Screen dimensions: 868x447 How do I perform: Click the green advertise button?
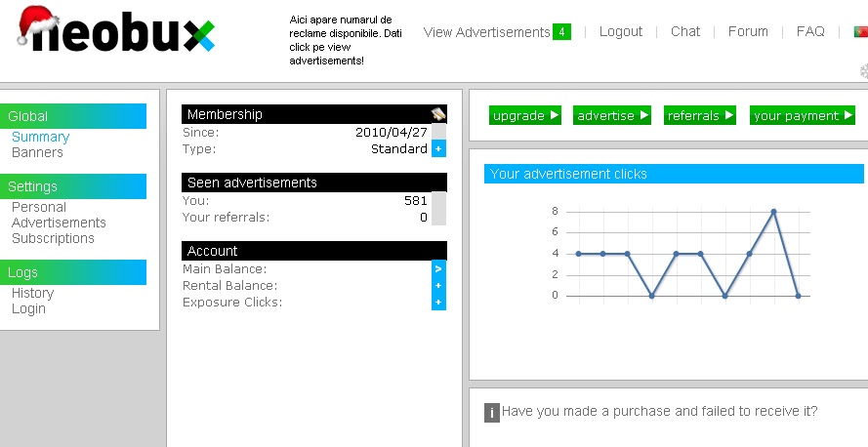click(611, 115)
